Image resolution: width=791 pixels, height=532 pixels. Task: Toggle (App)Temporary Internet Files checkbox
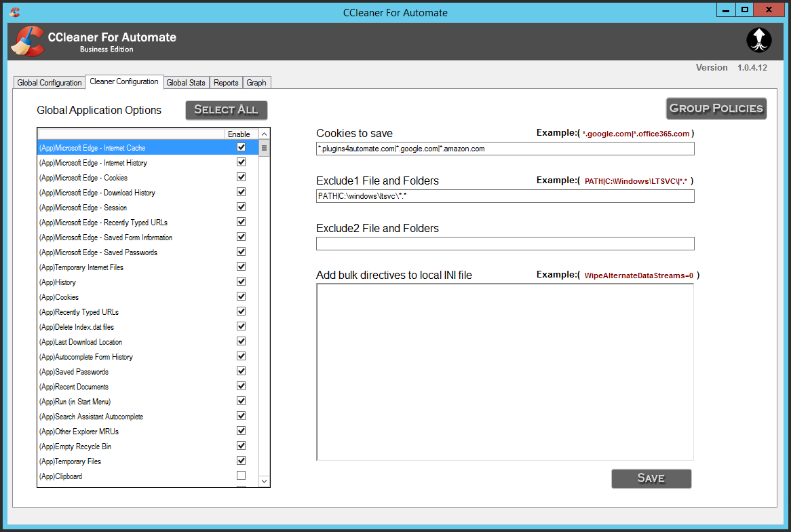[241, 267]
